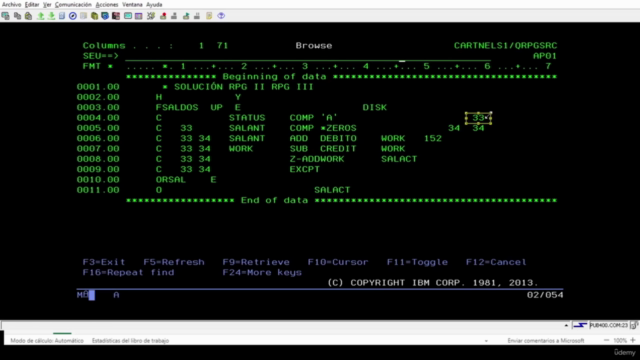This screenshot has height=360, width=640.
Task: Click *ZEROS on line 0005.00
Action: (x=338, y=128)
